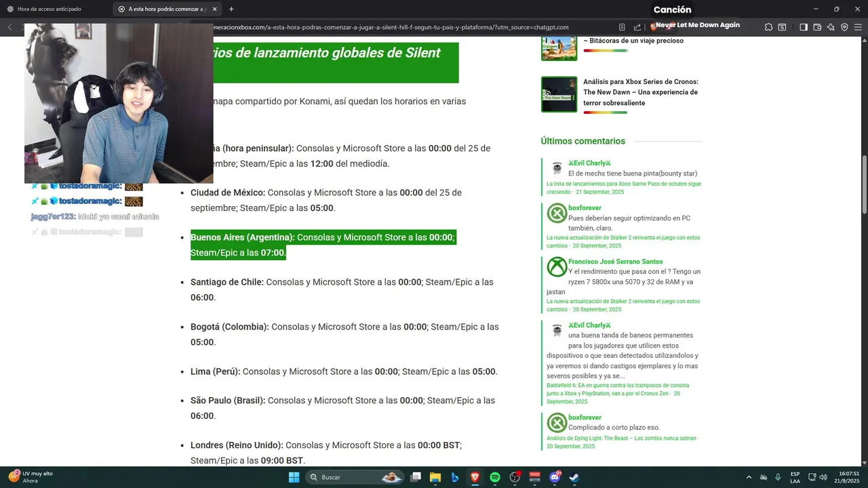Open the Brave hamburger main menu
The image size is (868, 488).
click(858, 27)
